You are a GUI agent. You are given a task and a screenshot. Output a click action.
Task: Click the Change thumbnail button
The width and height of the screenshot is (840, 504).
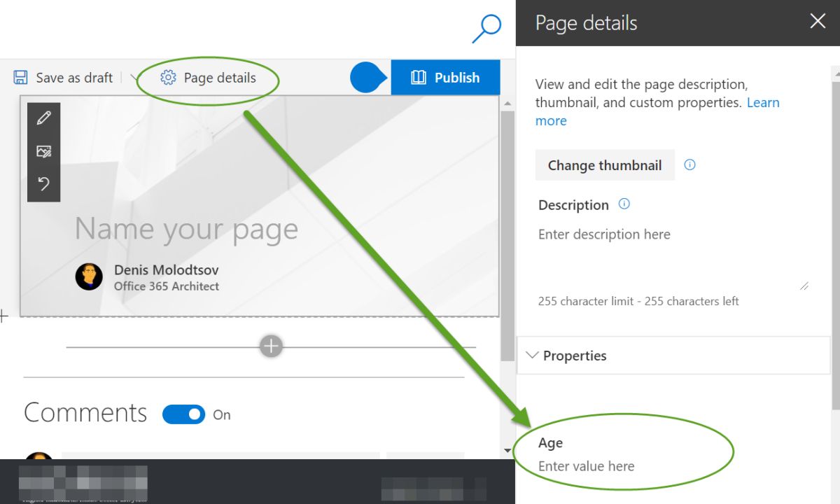[605, 165]
